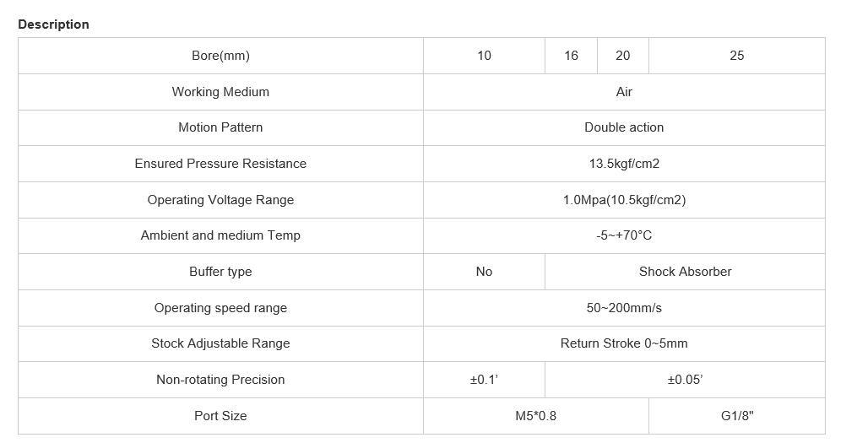
Task: Click the Double action cell
Action: (624, 127)
